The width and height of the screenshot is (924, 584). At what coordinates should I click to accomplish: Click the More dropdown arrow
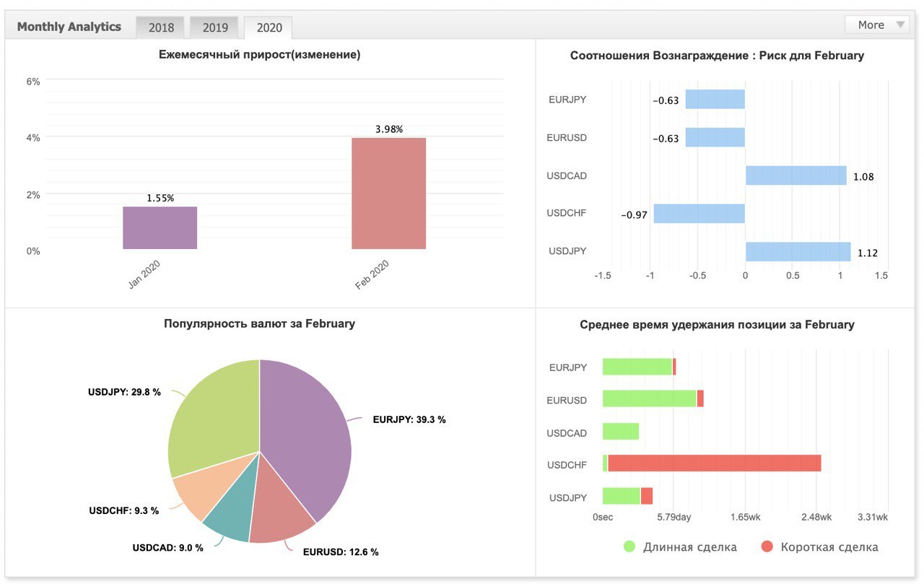point(900,25)
